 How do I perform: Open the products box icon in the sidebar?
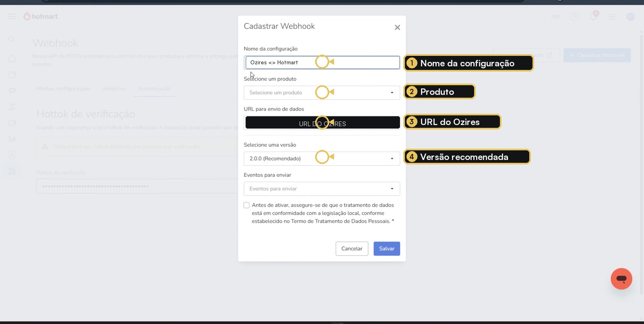click(x=12, y=75)
